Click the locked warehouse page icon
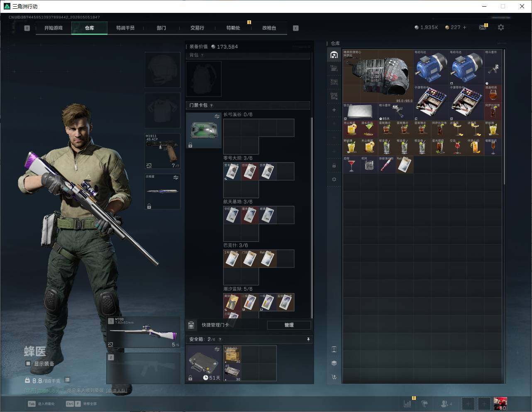This screenshot has height=412, width=532. tap(334, 165)
